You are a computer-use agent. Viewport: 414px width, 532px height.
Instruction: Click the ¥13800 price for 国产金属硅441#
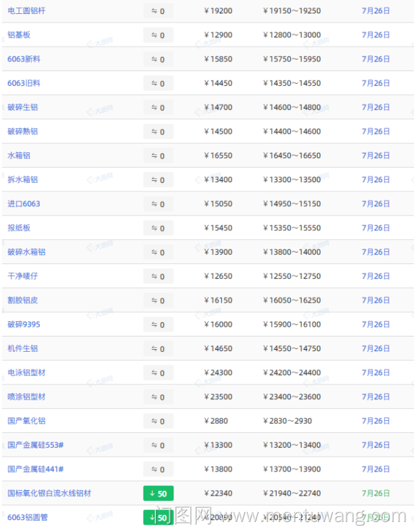(218, 469)
